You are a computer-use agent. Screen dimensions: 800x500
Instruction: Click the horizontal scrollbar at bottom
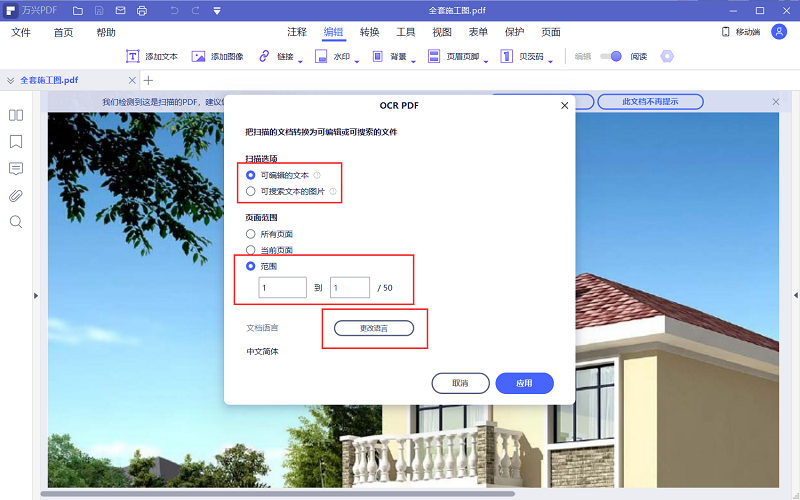(278, 493)
